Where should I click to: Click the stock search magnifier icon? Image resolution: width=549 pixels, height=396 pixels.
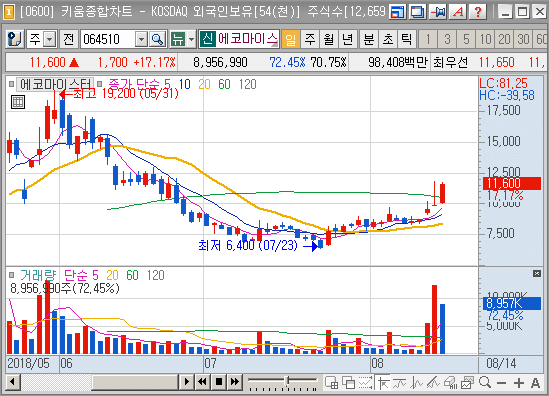(x=157, y=39)
